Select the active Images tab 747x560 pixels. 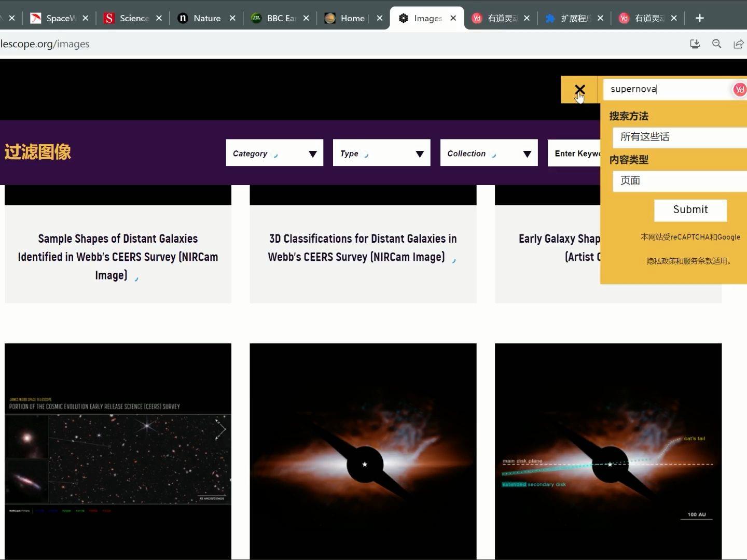[426, 18]
